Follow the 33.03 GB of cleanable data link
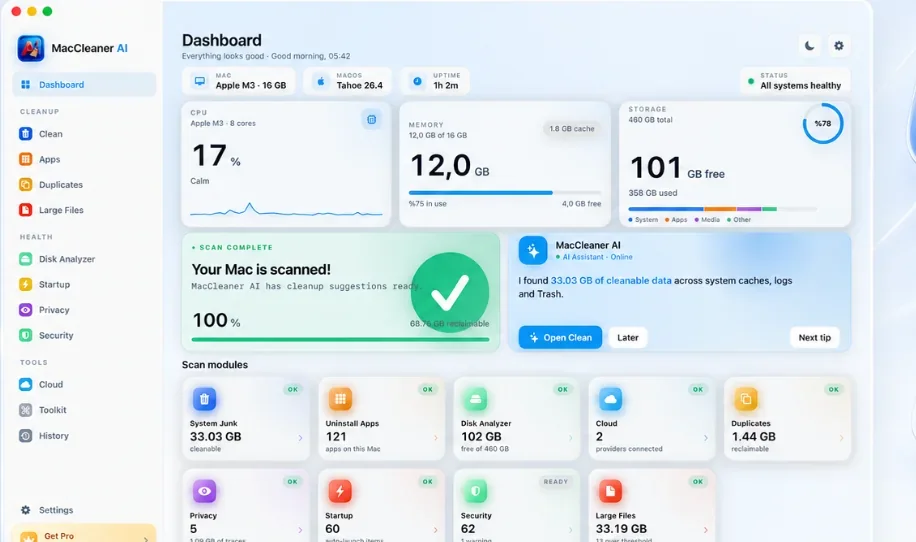Viewport: 916px width, 542px height. (x=611, y=280)
